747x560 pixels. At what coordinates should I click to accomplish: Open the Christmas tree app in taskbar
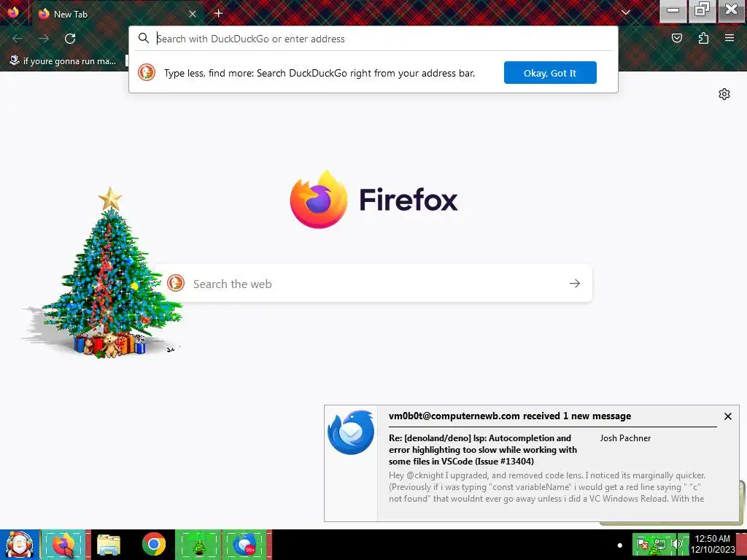tap(198, 545)
